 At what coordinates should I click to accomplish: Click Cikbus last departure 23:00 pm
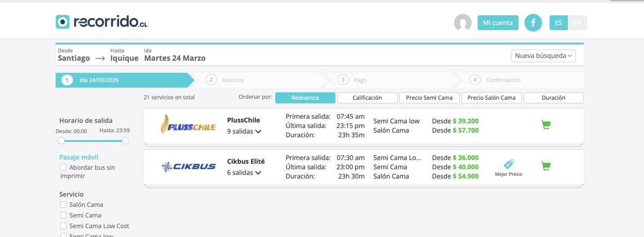351,167
